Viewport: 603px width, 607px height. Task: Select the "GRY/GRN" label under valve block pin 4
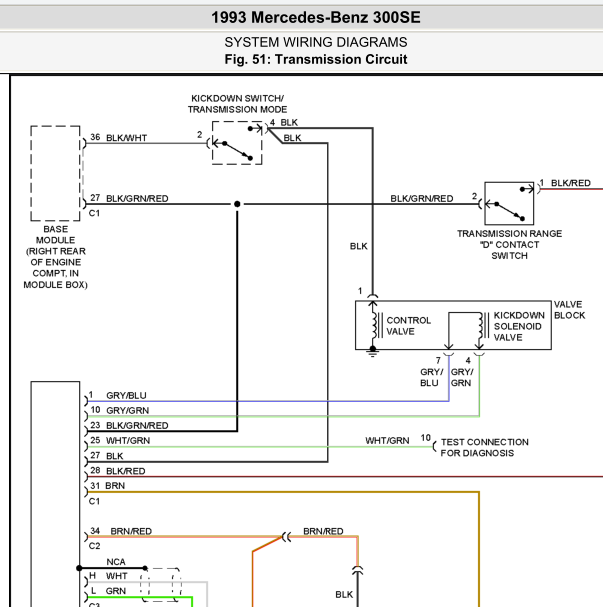pyautogui.click(x=462, y=377)
